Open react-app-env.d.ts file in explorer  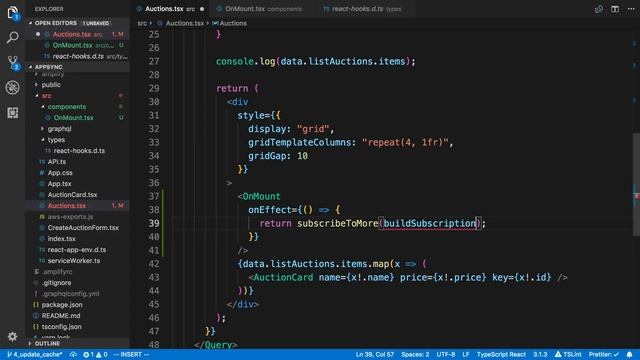77,250
